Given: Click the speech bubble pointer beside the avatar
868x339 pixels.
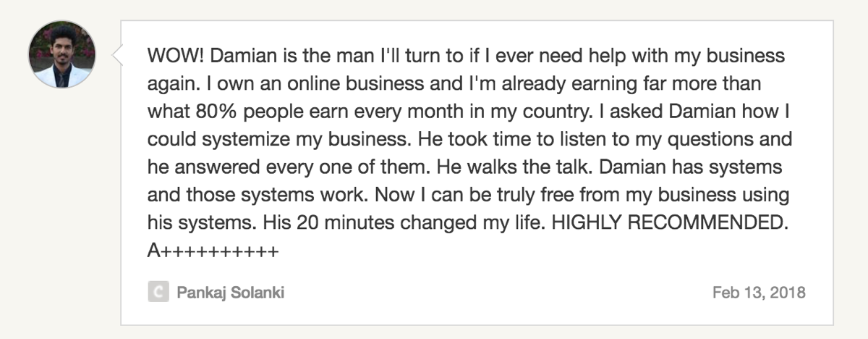Looking at the screenshot, I should pyautogui.click(x=116, y=54).
